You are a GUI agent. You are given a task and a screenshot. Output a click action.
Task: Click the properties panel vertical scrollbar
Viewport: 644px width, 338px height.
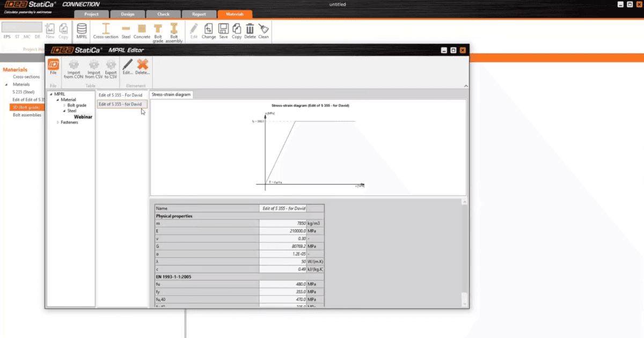465,252
